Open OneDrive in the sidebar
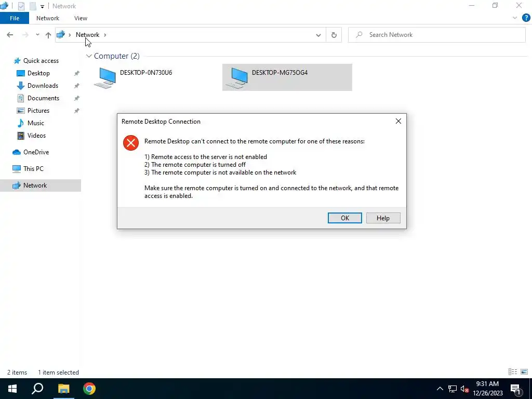This screenshot has width=532, height=399. point(36,152)
